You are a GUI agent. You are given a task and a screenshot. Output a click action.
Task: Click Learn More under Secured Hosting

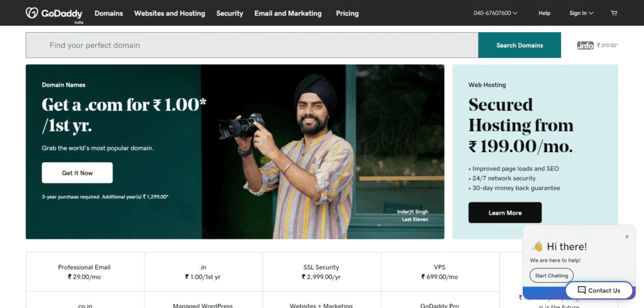click(x=504, y=212)
